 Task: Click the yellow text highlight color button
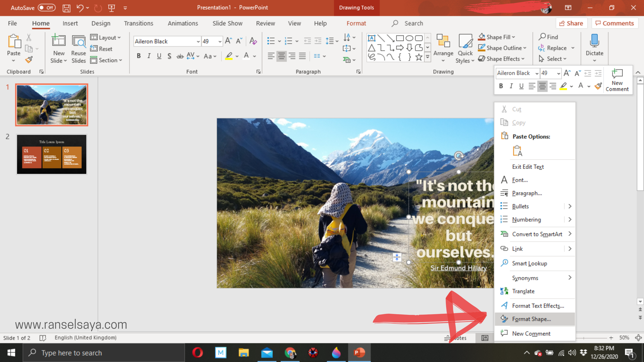229,56
